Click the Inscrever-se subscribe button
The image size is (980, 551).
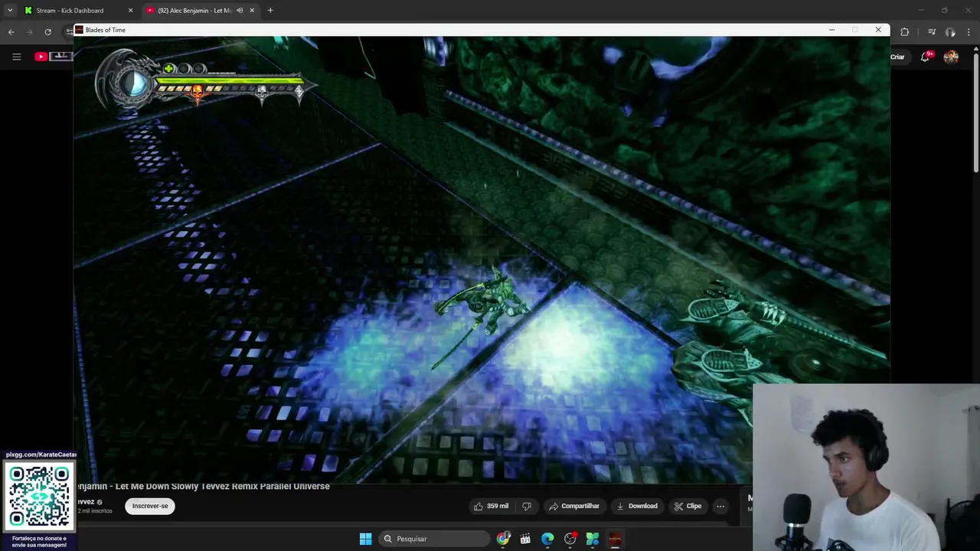click(150, 506)
